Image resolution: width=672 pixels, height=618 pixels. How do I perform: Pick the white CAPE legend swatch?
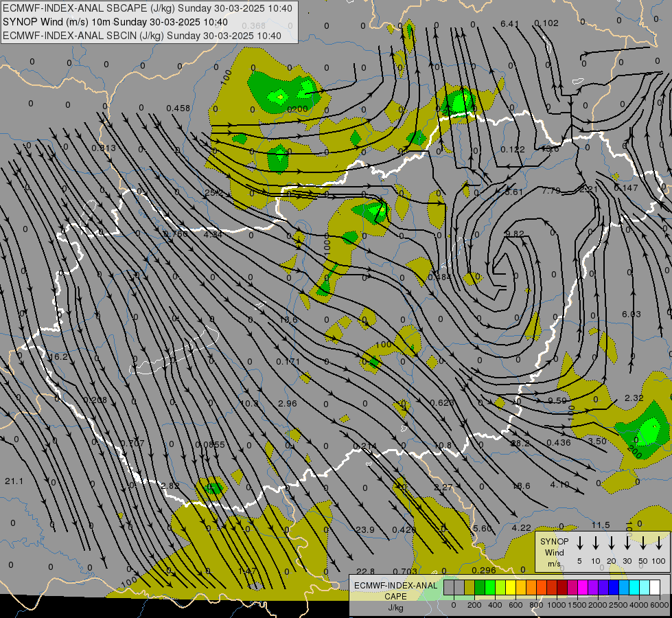[x=656, y=588]
